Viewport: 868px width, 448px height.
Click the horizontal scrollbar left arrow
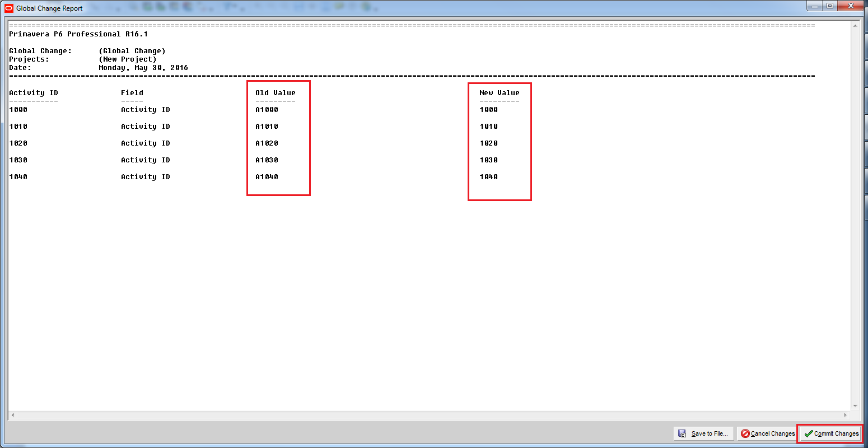pos(12,416)
